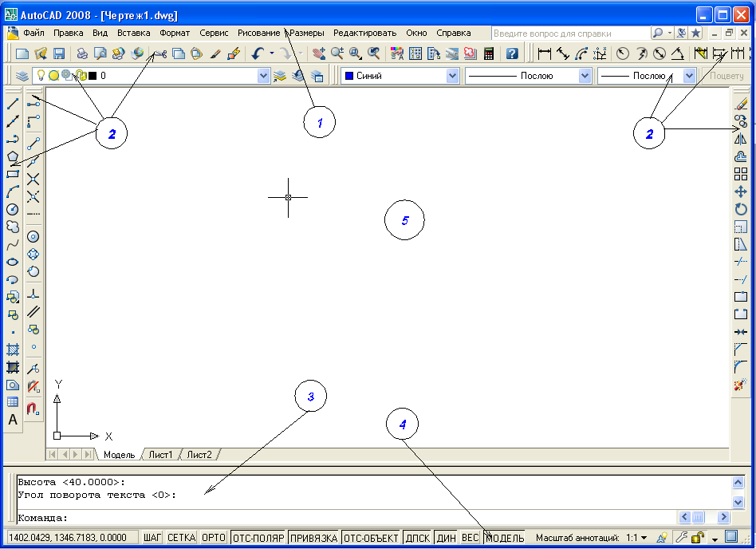Switch to the Модель tab

(x=119, y=455)
